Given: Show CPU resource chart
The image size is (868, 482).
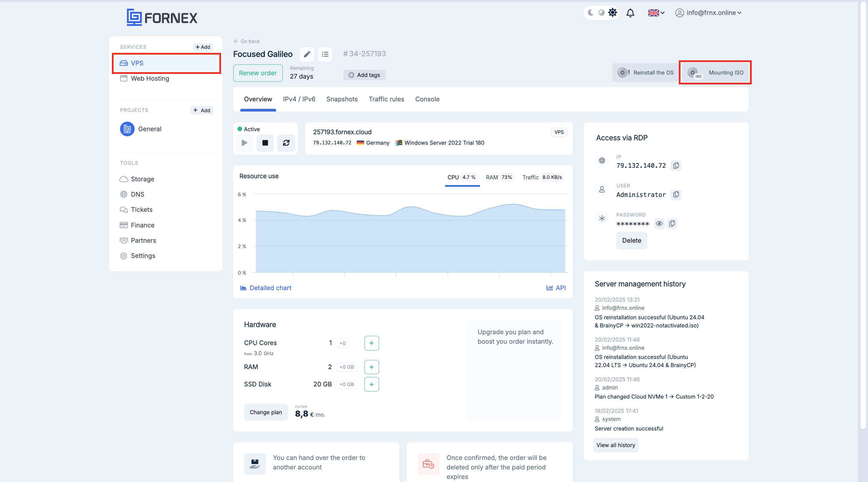Looking at the screenshot, I should [x=462, y=177].
